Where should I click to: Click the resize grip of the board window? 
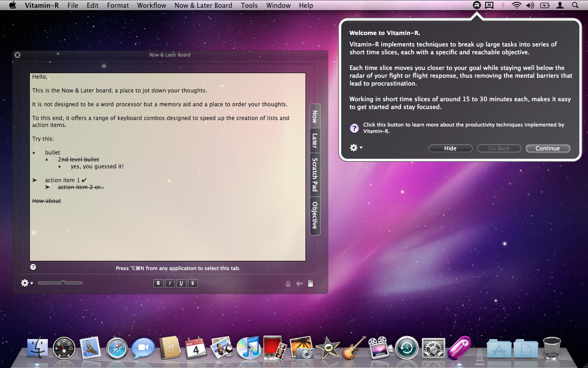pyautogui.click(x=325, y=290)
